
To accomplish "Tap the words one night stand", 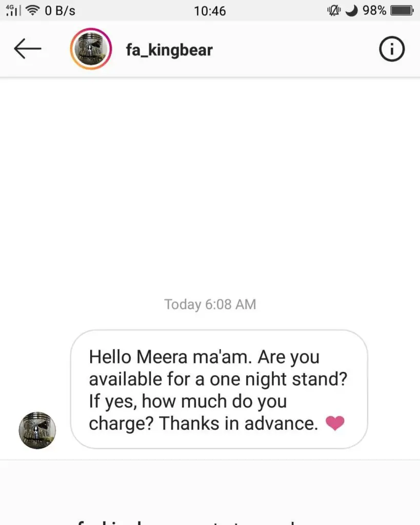I will coord(278,380).
